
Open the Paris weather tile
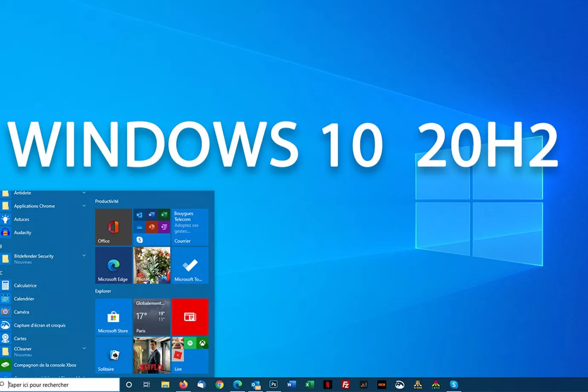coord(152,317)
